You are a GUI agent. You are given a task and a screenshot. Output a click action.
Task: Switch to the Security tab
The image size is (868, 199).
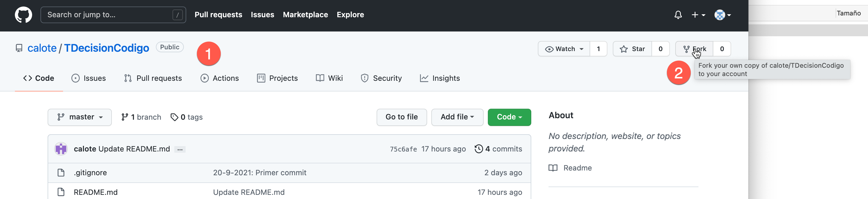coord(381,78)
